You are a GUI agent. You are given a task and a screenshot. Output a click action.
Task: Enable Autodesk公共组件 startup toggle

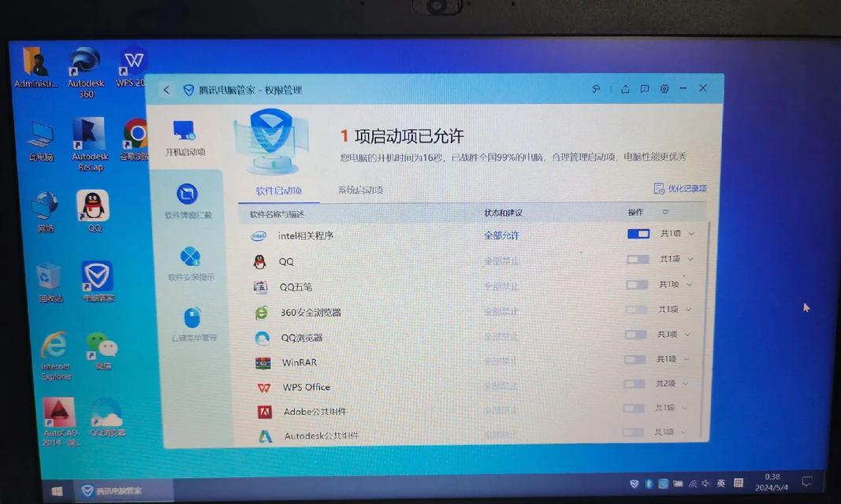[634, 432]
